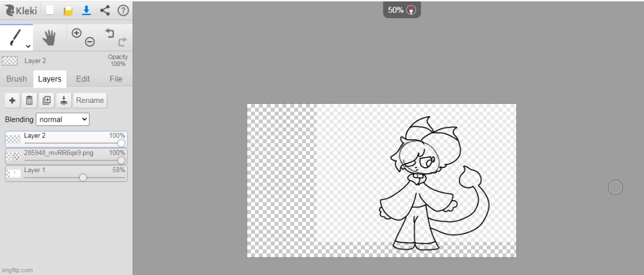Open the Blending mode dropdown

62,119
